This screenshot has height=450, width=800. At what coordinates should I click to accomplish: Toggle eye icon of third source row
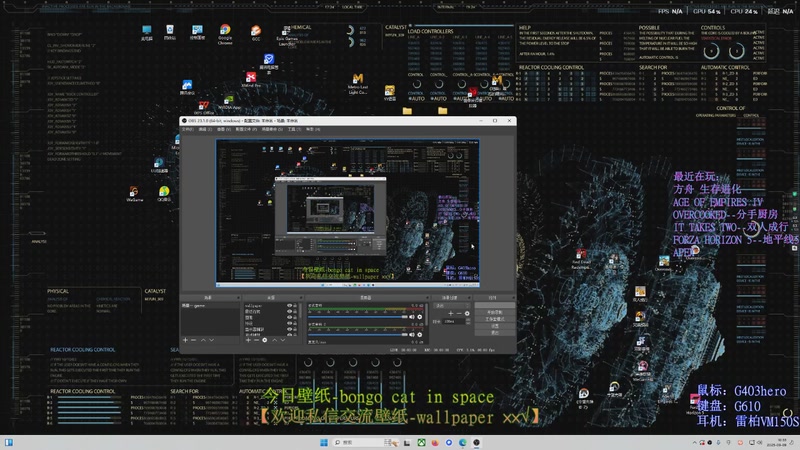pos(290,317)
